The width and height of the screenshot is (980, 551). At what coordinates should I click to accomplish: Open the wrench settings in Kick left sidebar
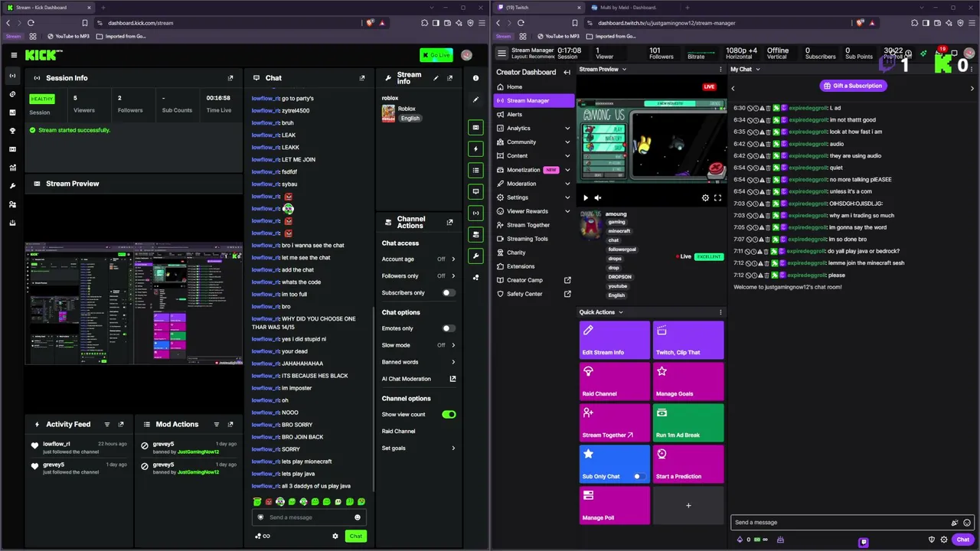12,186
